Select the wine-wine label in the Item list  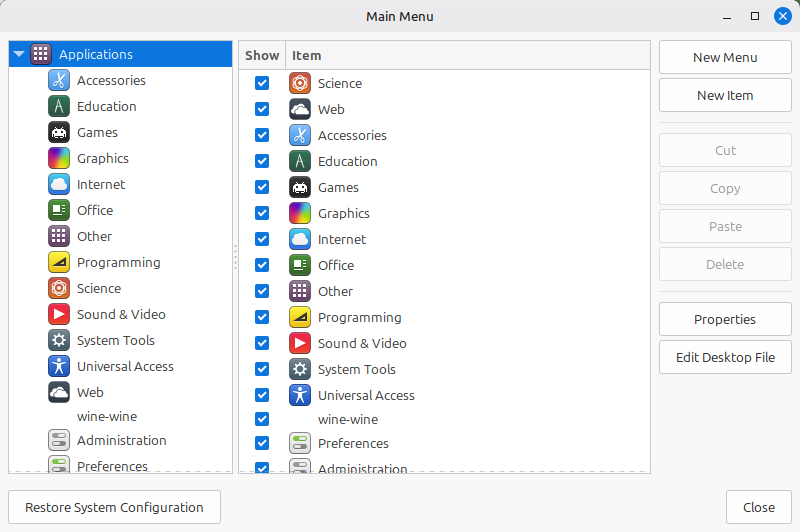pos(348,419)
